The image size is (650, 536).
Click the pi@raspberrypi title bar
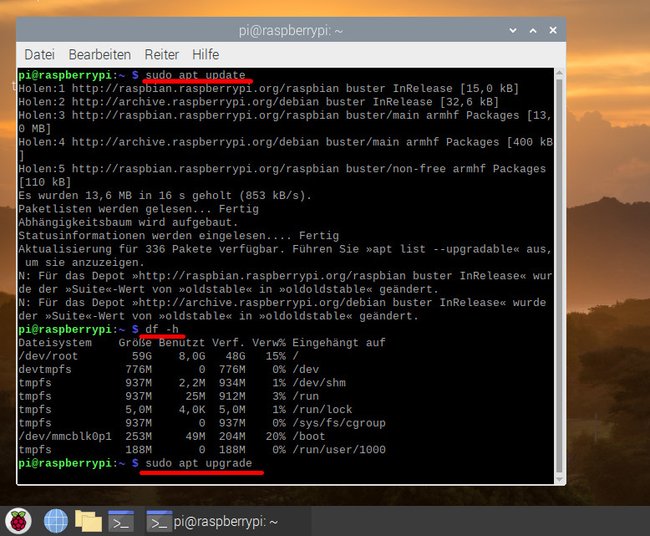pyautogui.click(x=291, y=30)
